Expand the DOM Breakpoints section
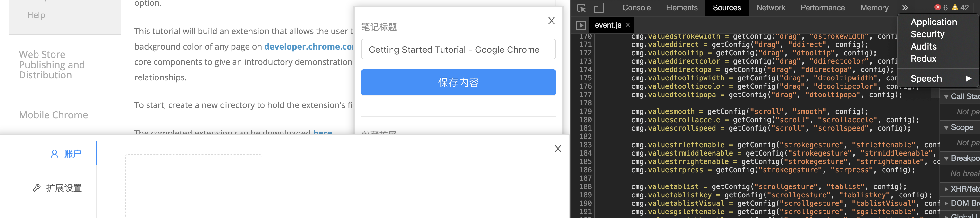Screen dimensions: 980x218 tap(947, 203)
